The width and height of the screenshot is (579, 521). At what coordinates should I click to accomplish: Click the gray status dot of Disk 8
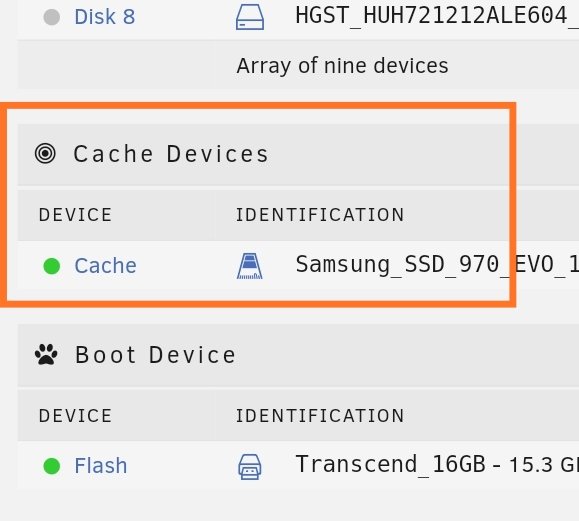[x=52, y=17]
